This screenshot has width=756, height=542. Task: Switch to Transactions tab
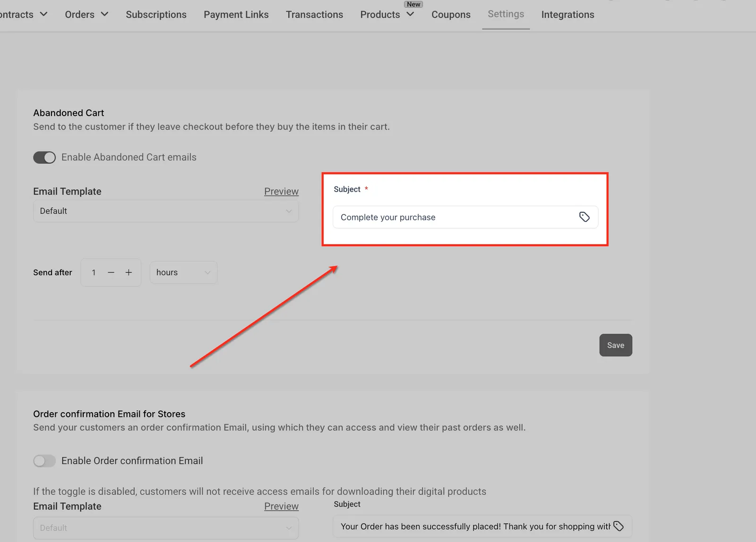[x=314, y=15]
